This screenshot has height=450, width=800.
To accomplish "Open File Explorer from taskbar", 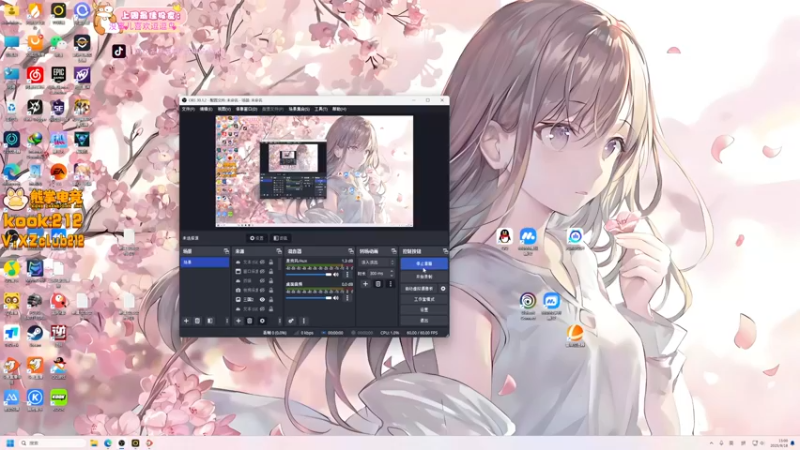I will (x=94, y=443).
